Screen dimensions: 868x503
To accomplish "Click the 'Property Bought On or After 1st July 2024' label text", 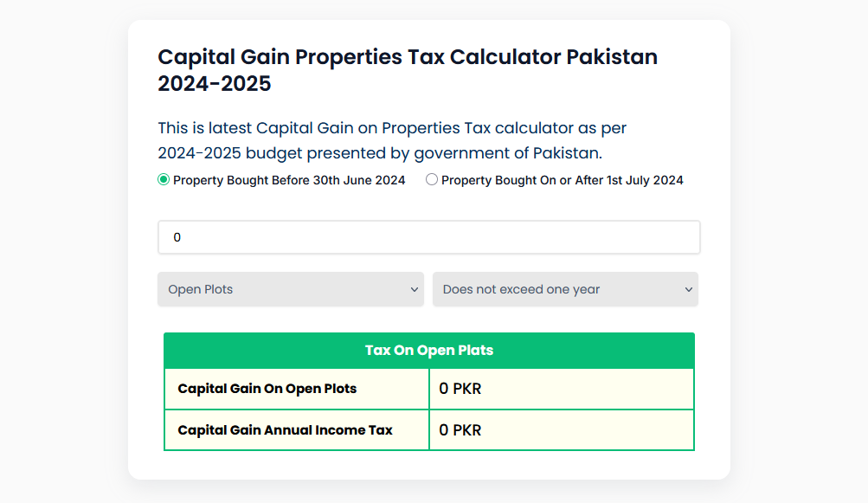I will coord(562,180).
